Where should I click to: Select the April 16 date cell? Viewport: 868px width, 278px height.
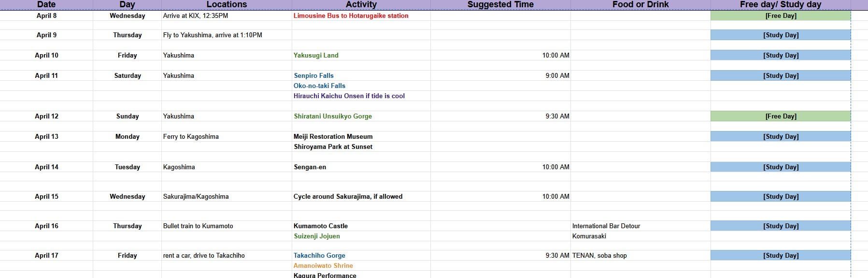(46, 226)
